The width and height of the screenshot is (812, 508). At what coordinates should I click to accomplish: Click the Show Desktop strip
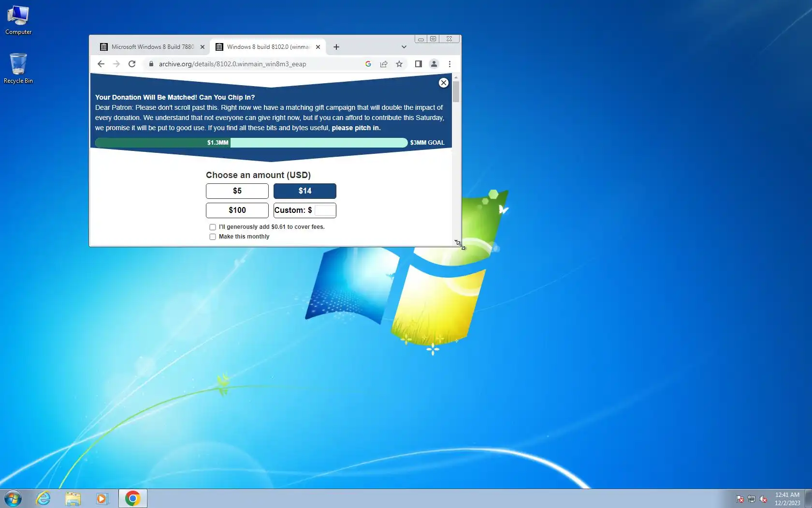click(x=808, y=498)
